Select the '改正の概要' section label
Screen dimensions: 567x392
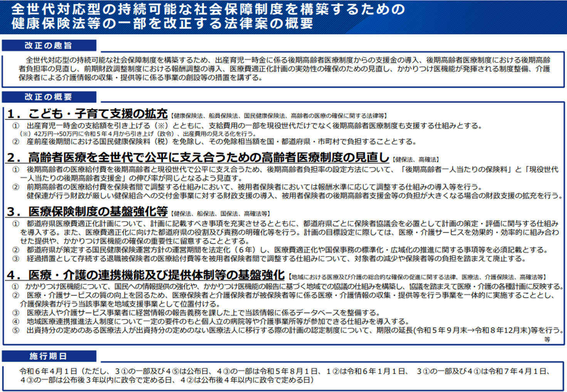(x=49, y=97)
